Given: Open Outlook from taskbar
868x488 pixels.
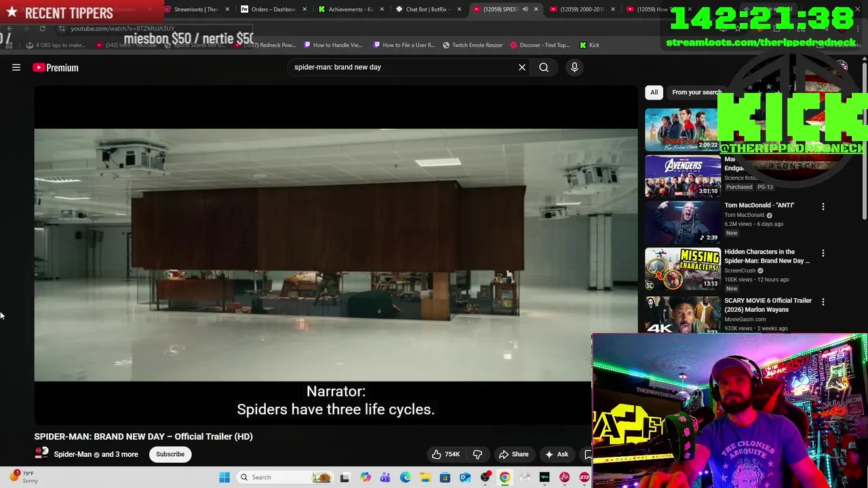Looking at the screenshot, I should tap(465, 477).
